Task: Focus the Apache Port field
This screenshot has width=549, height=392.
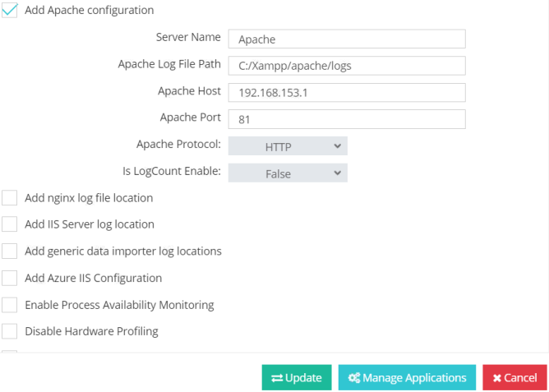Action: (347, 119)
